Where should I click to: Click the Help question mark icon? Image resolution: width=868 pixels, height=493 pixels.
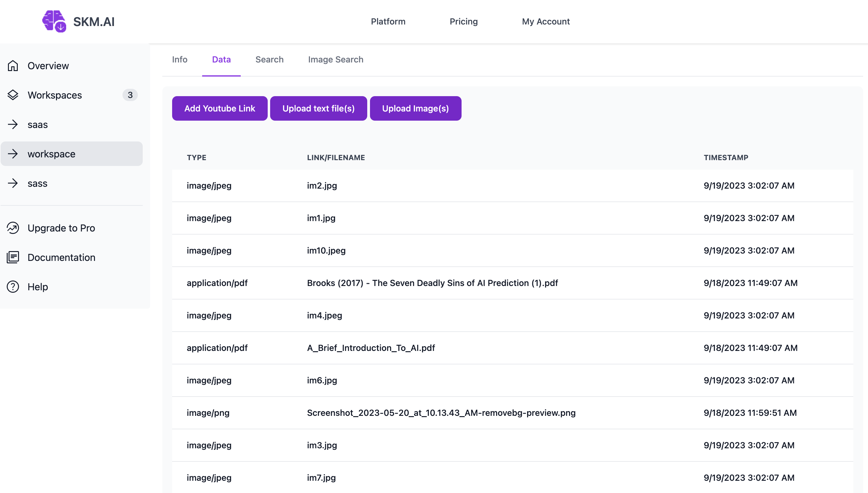pos(13,287)
